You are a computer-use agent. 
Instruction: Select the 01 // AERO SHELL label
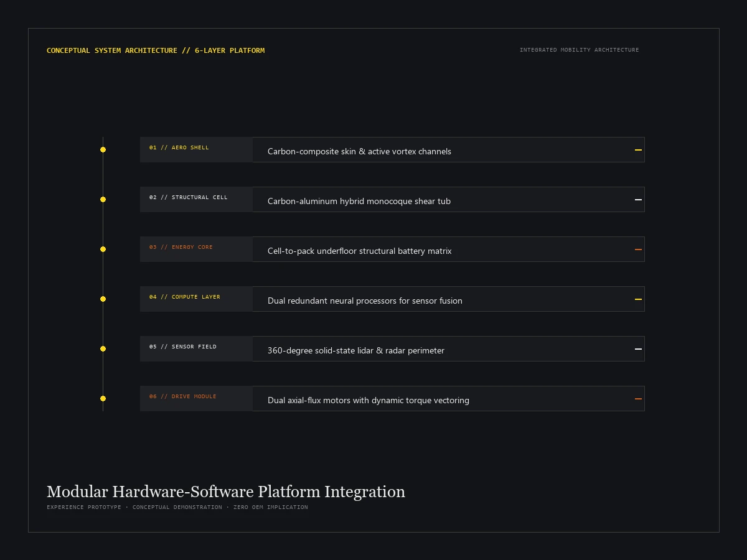coord(179,147)
